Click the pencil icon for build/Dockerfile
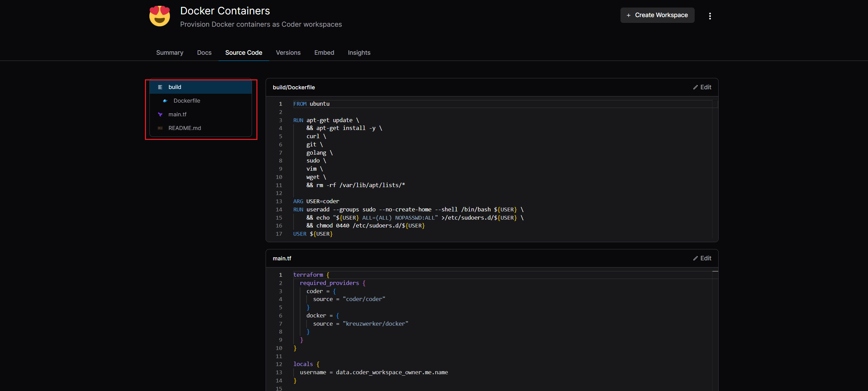Image resolution: width=868 pixels, height=391 pixels. coord(695,88)
